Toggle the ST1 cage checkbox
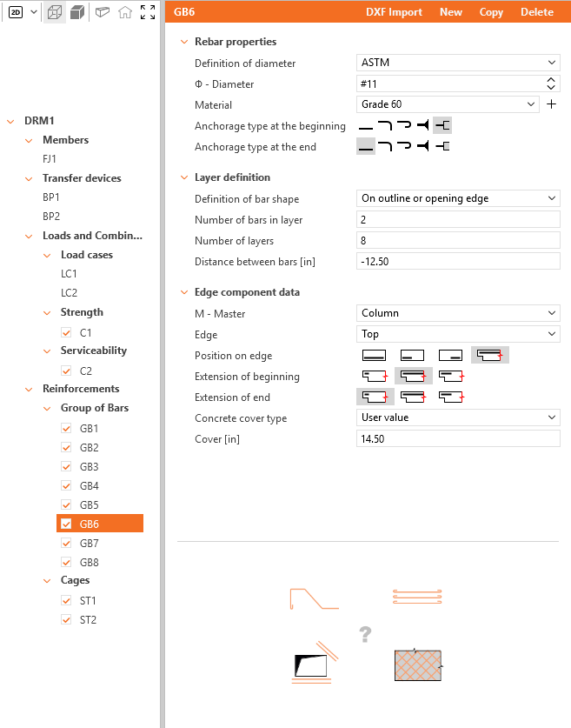This screenshot has height=728, width=571. [66, 600]
